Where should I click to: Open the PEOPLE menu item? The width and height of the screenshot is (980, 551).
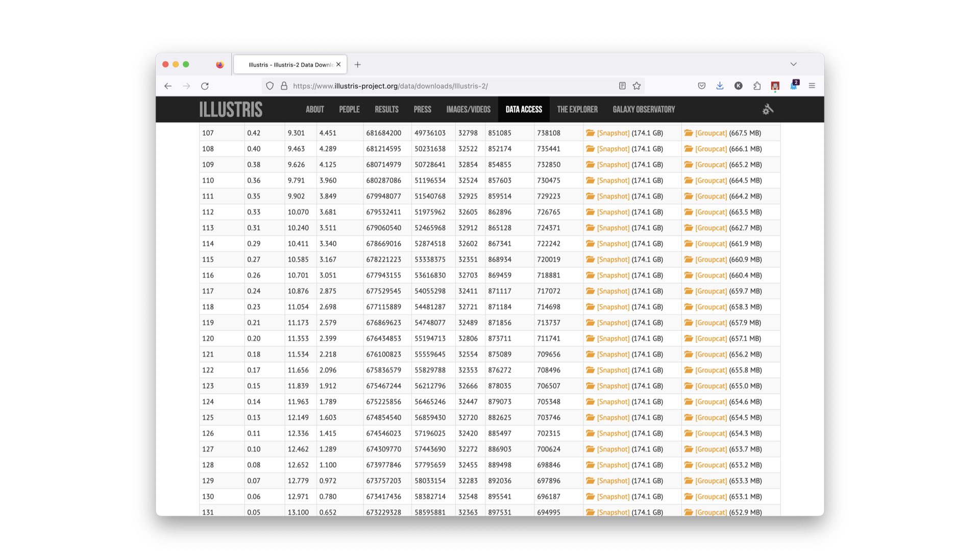349,109
